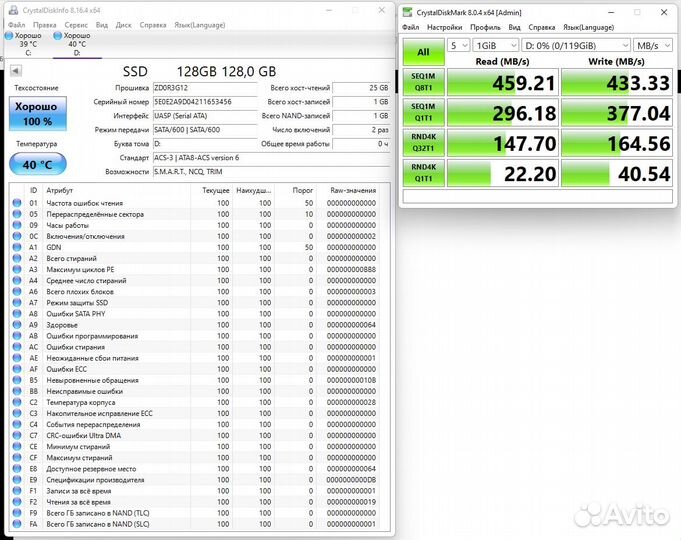Click status orb of Температура корпуса row
The width and height of the screenshot is (681, 540).
[17, 402]
